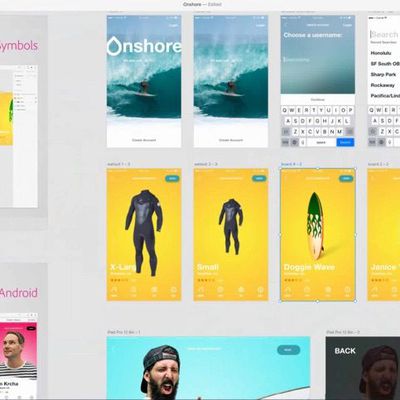Select the surfboard image on Doggie Wave artboard
The image size is (400, 400).
(315, 226)
